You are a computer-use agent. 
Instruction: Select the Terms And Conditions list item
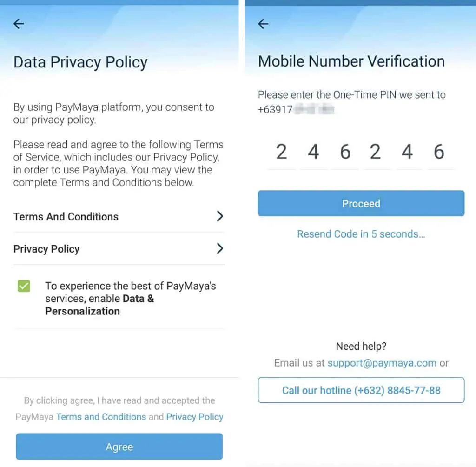66,216
